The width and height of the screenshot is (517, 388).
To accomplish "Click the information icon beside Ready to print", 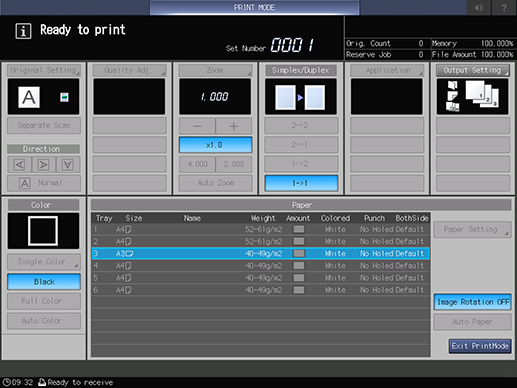I will pos(23,31).
